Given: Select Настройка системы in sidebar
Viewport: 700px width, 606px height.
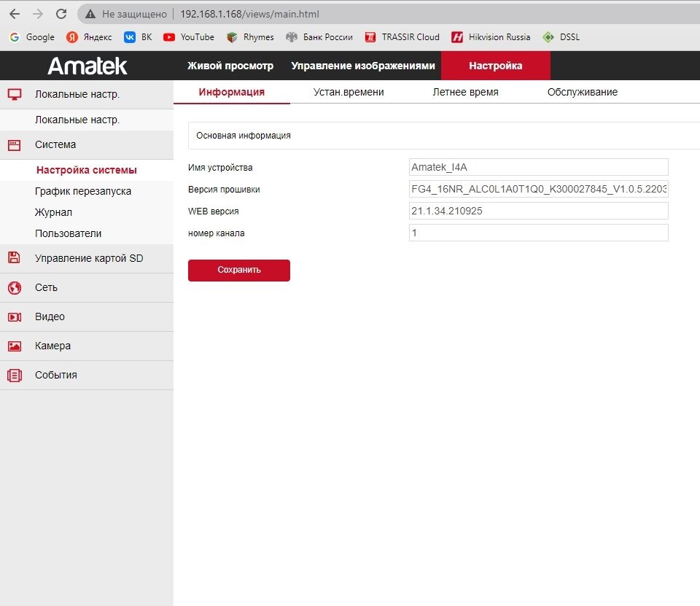Looking at the screenshot, I should (87, 170).
